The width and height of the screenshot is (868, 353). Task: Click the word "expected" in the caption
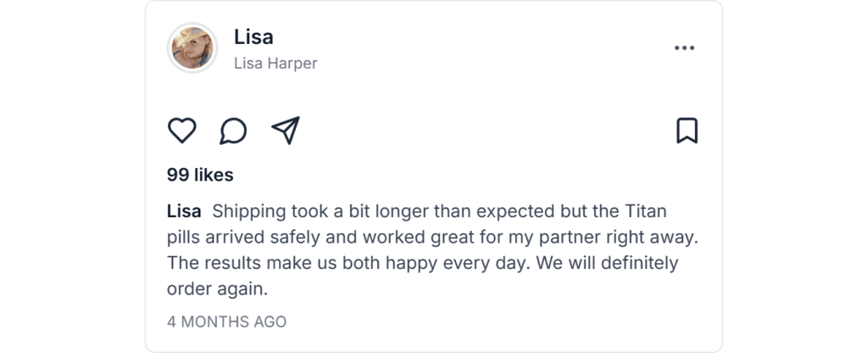point(511,210)
